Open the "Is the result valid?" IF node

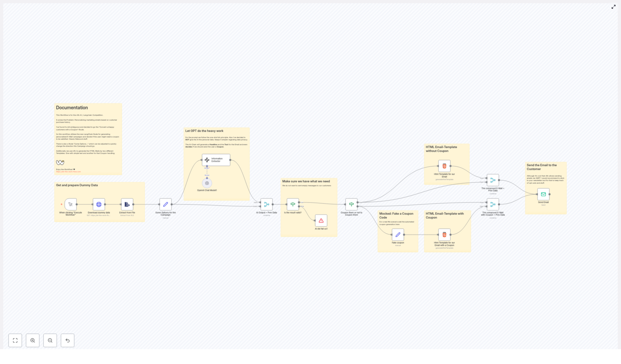coord(293,205)
